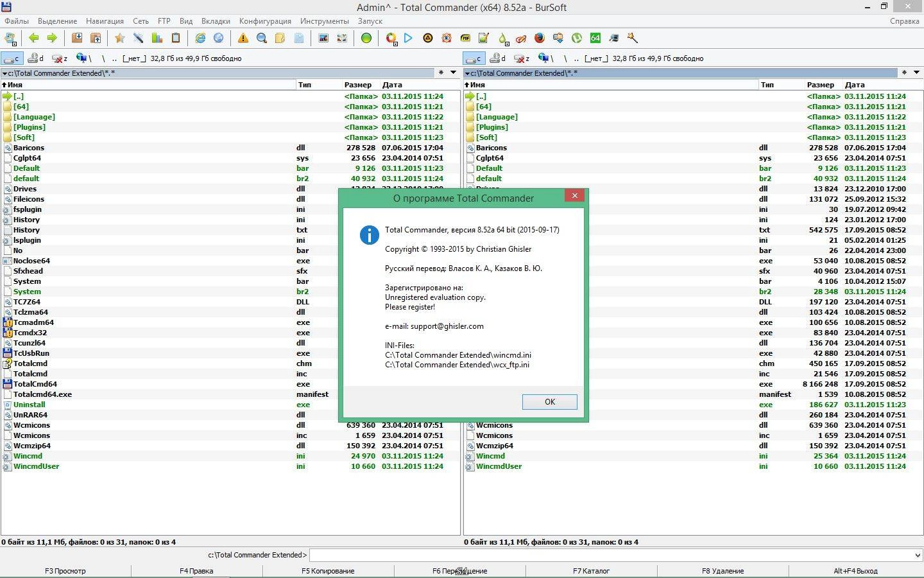Select drive z in right panel
The width and height of the screenshot is (924, 578).
point(522,58)
